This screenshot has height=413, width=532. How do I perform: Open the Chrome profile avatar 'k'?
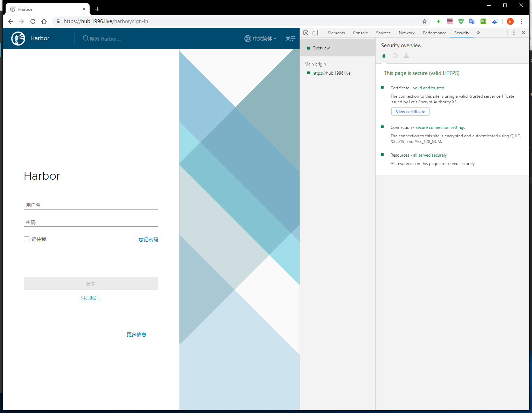coord(510,21)
